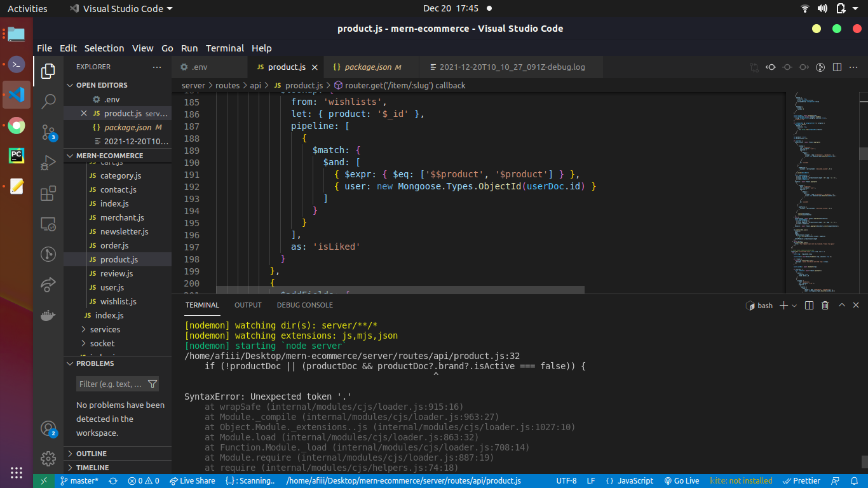Image resolution: width=868 pixels, height=488 pixels.
Task: Open the Extensions view
Action: [x=48, y=193]
